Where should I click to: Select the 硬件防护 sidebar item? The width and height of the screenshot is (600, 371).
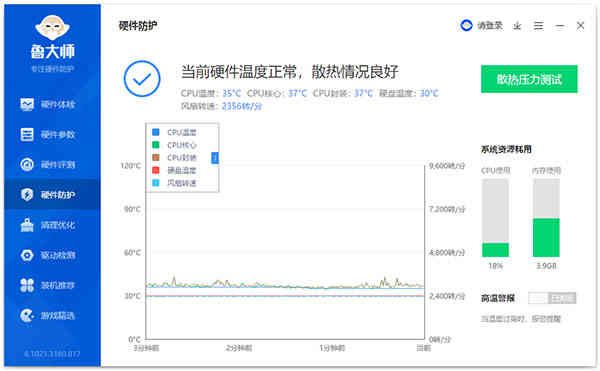tap(52, 194)
